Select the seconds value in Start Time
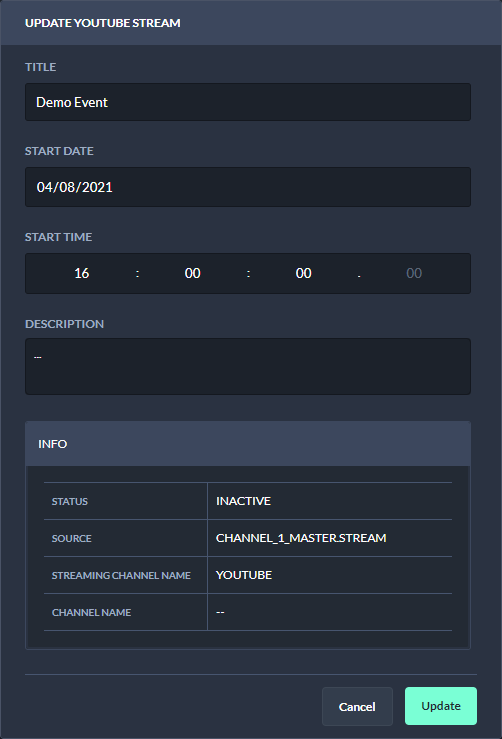This screenshot has height=739, width=502. 304,273
